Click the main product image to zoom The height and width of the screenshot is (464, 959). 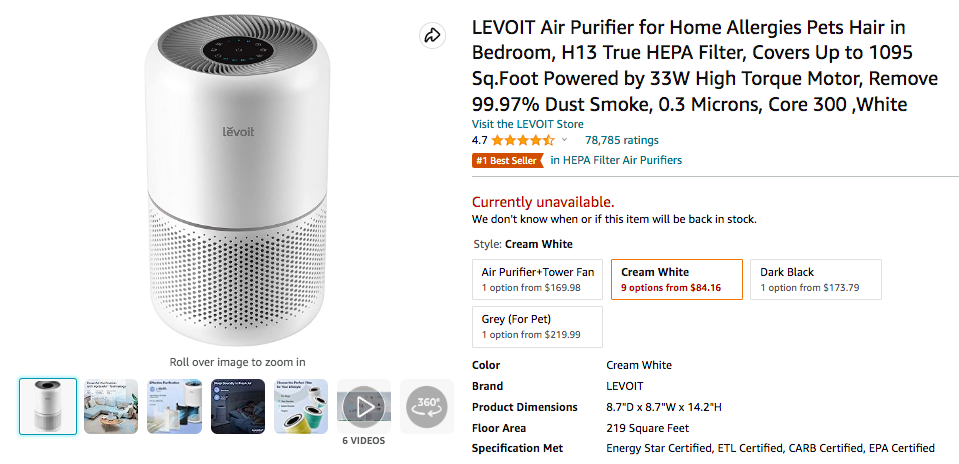pyautogui.click(x=238, y=180)
